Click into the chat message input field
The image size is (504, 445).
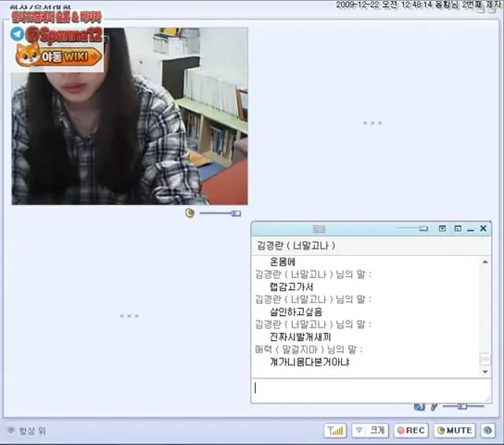pyautogui.click(x=371, y=391)
